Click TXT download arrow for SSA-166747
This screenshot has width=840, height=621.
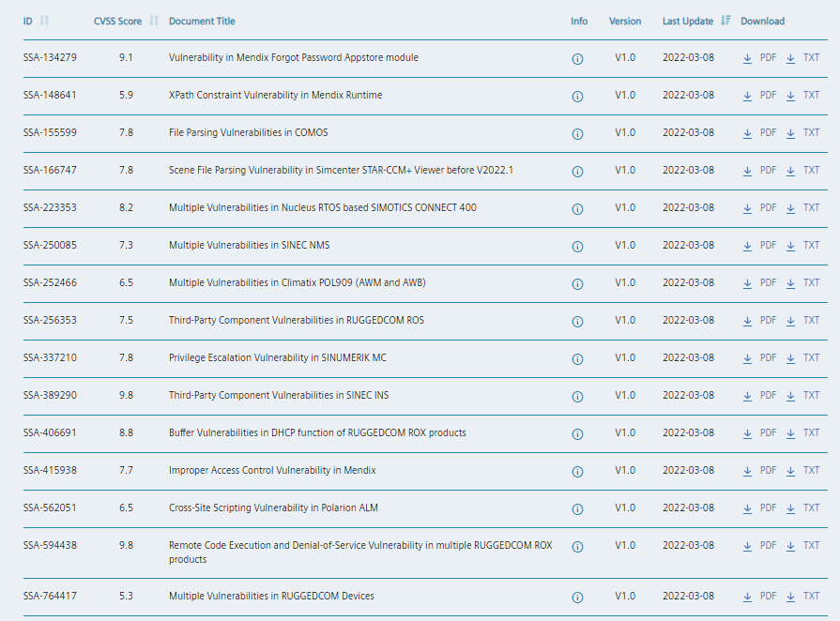click(790, 172)
